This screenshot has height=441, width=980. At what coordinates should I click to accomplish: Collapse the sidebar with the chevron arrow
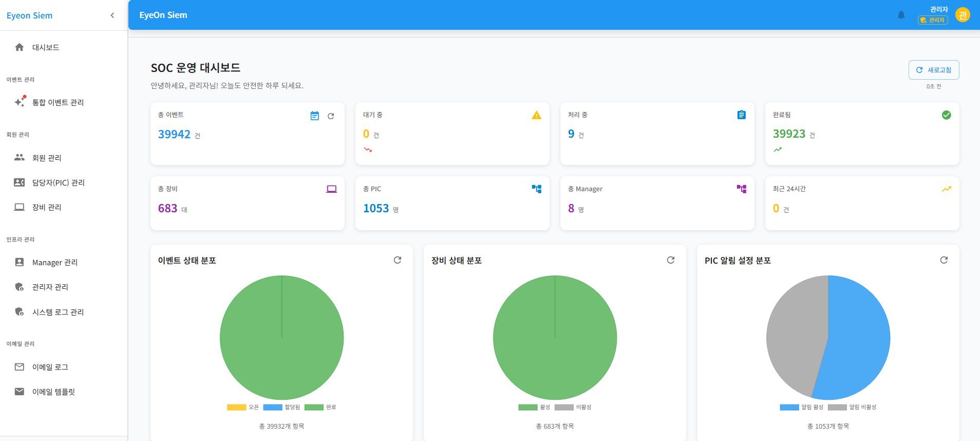pyautogui.click(x=112, y=15)
